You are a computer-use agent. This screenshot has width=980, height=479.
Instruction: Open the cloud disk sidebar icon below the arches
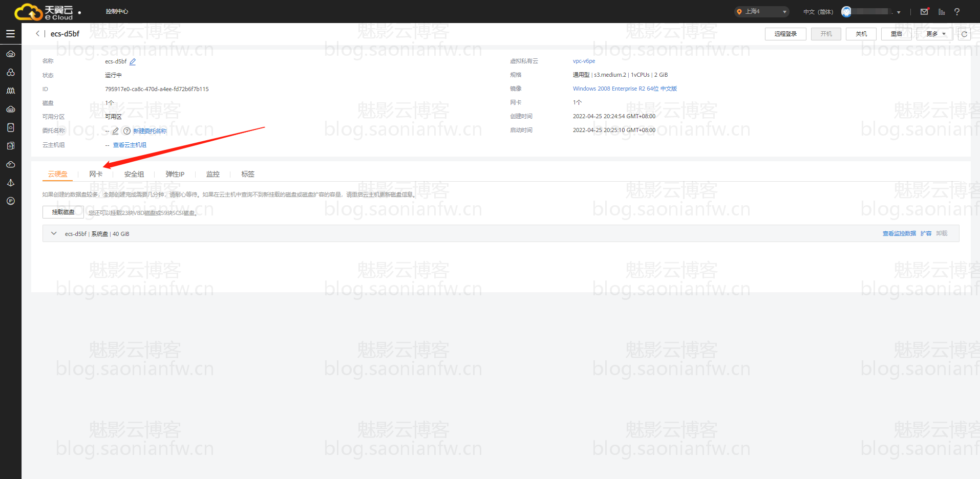pyautogui.click(x=10, y=109)
